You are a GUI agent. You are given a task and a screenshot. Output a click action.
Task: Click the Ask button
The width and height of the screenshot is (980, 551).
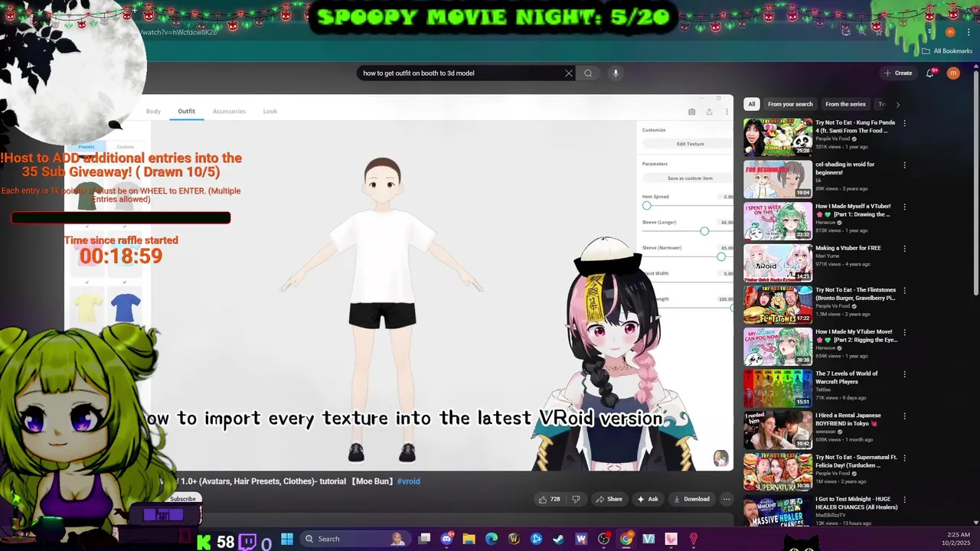pos(648,499)
